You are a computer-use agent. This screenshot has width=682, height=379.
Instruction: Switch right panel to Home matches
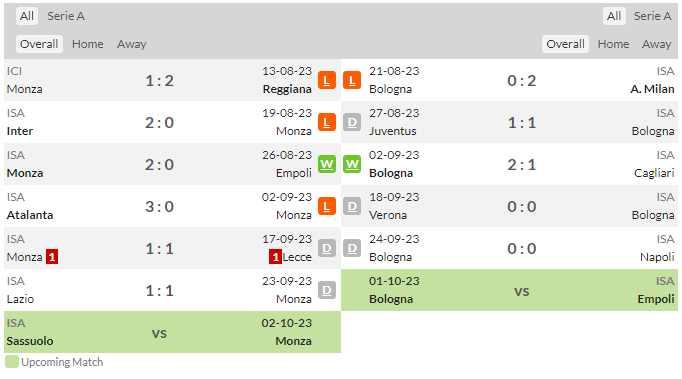click(613, 44)
